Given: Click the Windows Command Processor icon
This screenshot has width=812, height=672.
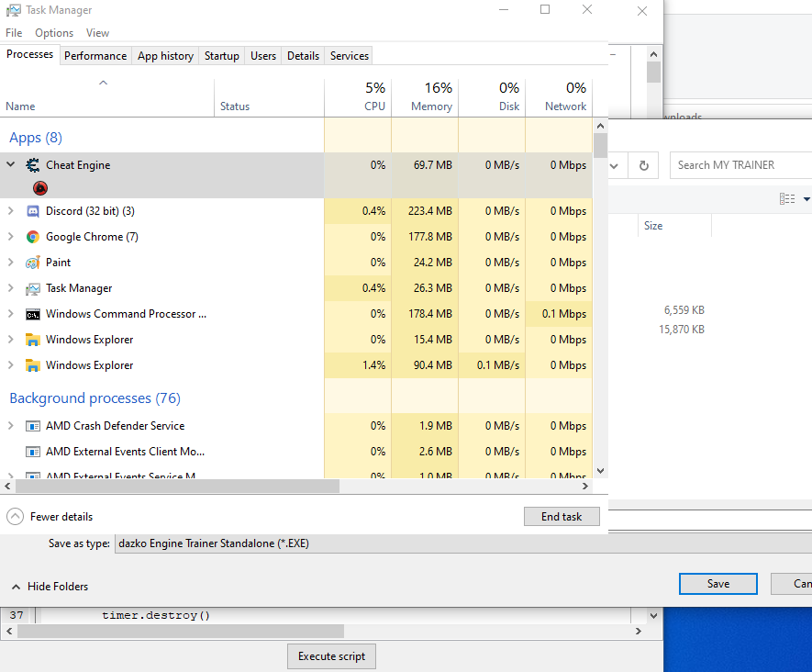Looking at the screenshot, I should pos(33,314).
